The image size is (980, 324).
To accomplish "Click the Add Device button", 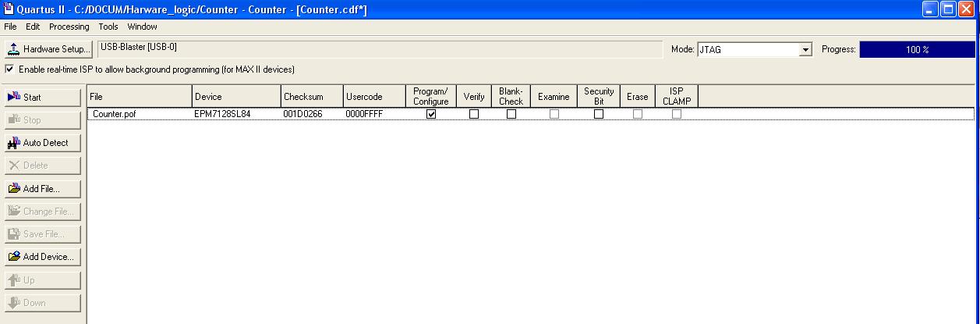I will coord(42,257).
